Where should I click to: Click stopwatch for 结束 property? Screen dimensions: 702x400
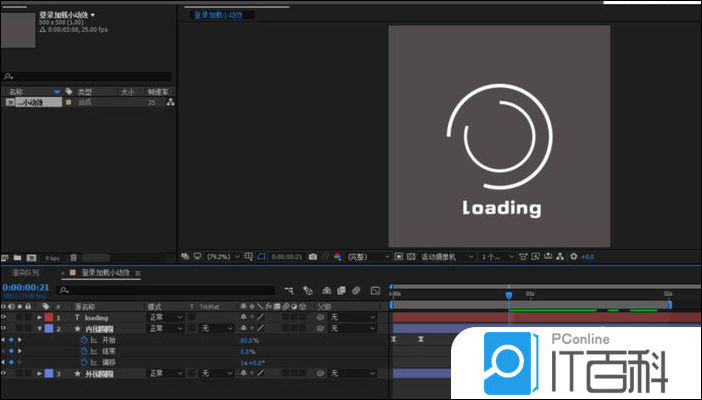(84, 351)
